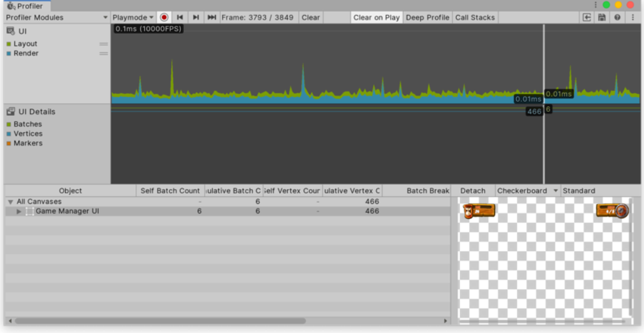
Task: Open the profiler help icon
Action: pos(617,18)
